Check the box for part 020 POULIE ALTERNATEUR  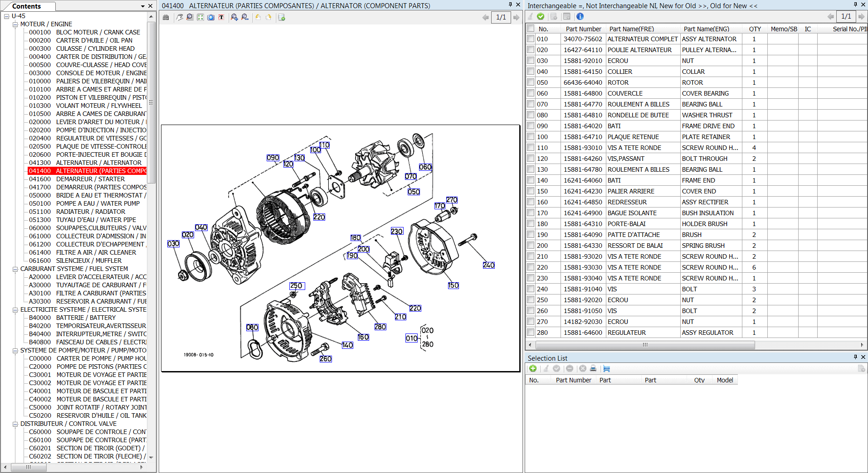[x=531, y=50]
